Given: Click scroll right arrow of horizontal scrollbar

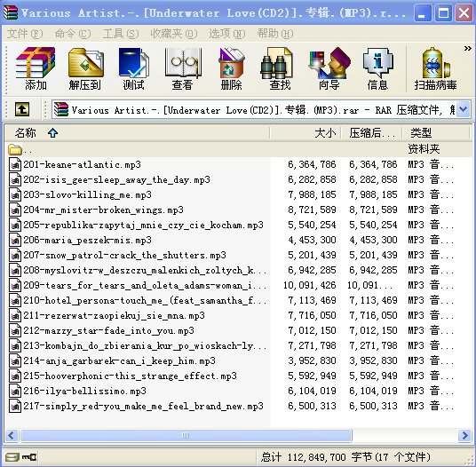Looking at the screenshot, I should (x=464, y=436).
